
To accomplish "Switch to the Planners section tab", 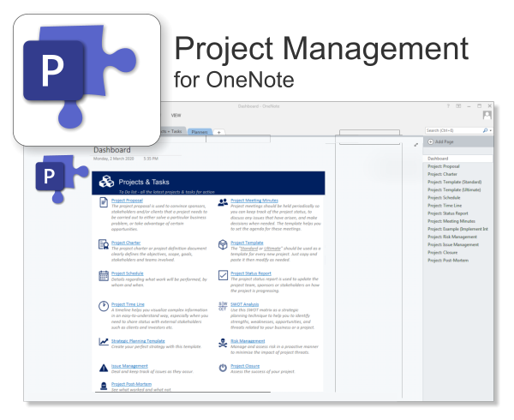I will tap(200, 132).
